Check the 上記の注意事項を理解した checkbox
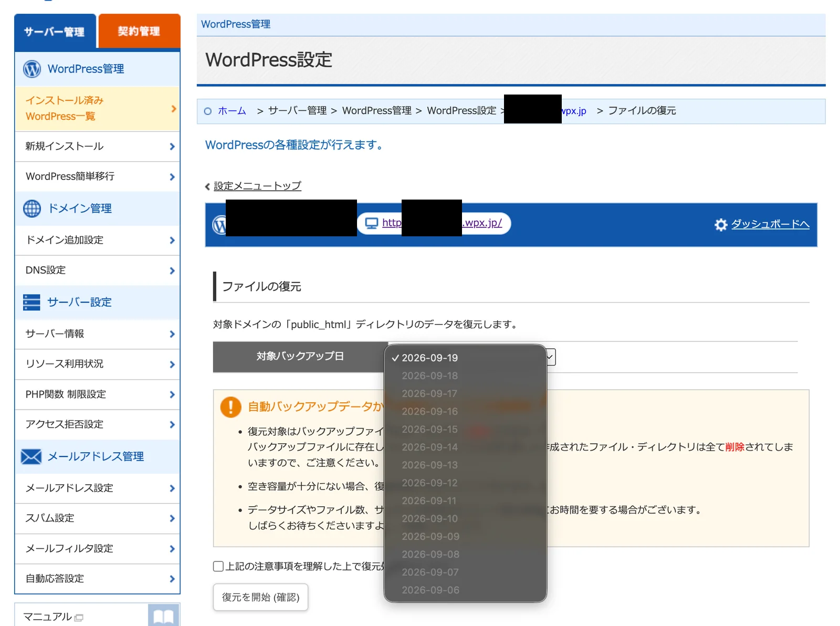The width and height of the screenshot is (840, 626). (x=218, y=566)
